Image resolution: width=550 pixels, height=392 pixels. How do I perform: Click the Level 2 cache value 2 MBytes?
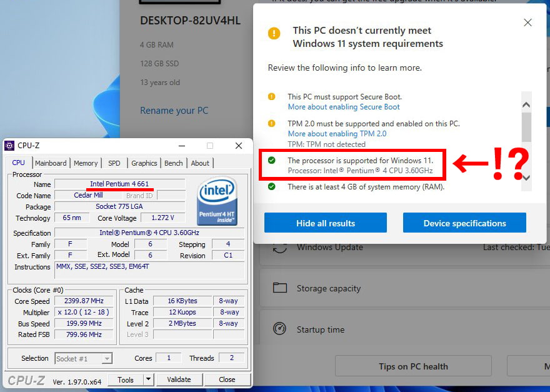click(182, 323)
